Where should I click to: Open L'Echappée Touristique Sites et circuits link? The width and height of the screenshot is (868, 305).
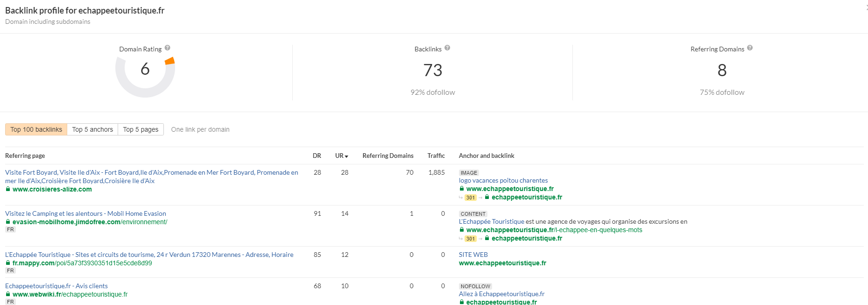pyautogui.click(x=149, y=255)
